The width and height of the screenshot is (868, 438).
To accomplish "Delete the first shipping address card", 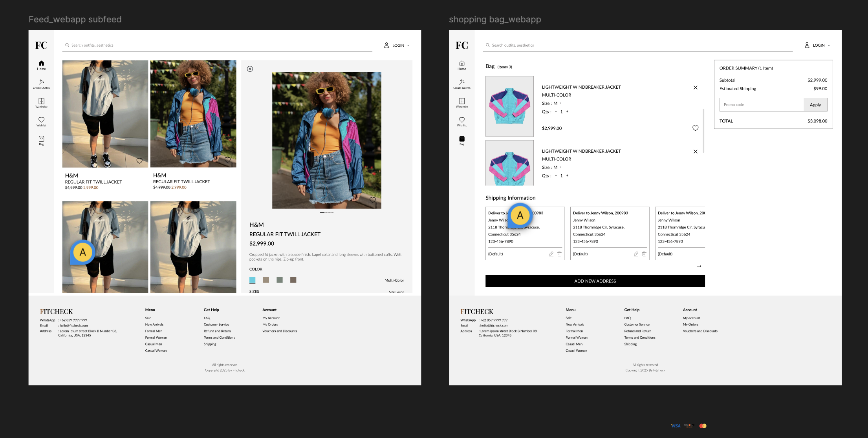I will (x=559, y=254).
